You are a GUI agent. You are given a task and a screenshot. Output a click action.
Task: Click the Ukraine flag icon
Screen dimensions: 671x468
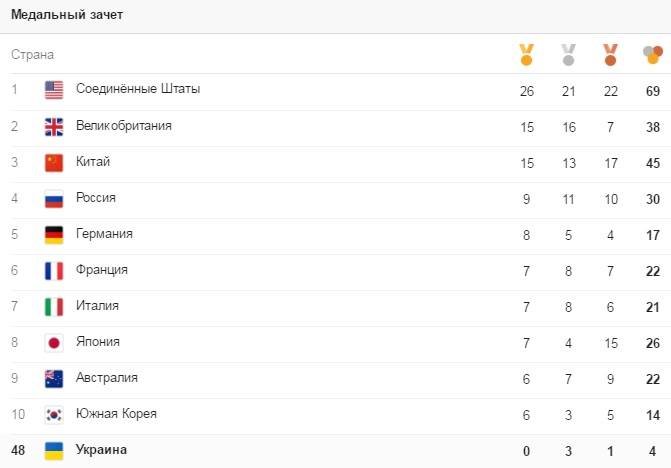[x=54, y=450]
